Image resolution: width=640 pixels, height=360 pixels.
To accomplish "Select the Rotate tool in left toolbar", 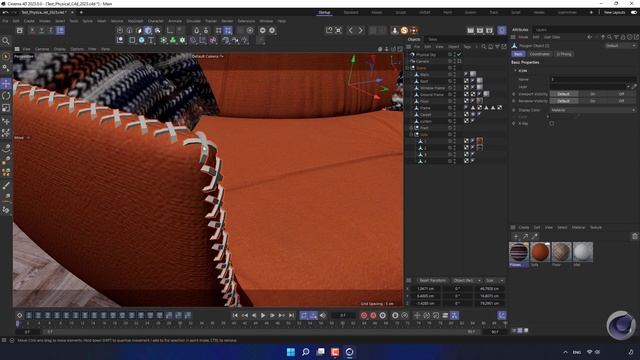I will point(6,96).
